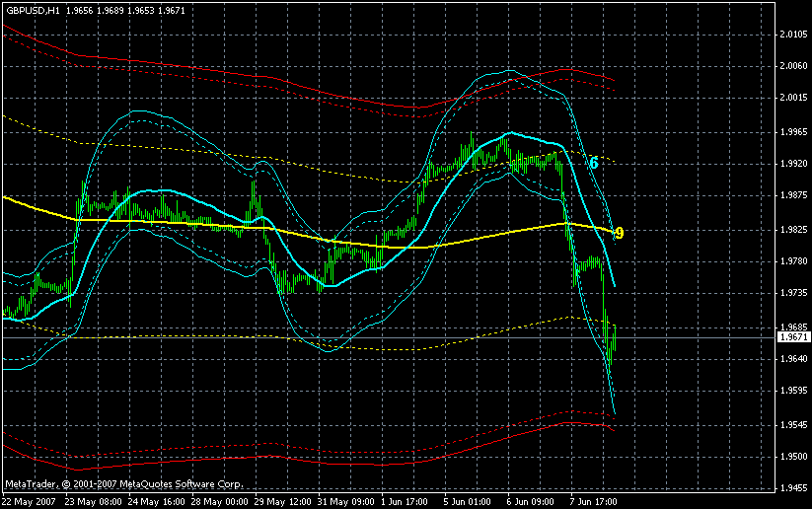The image size is (812, 509).
Task: Click the GBPUSD,H1 chart title text
Action: pyautogui.click(x=33, y=10)
